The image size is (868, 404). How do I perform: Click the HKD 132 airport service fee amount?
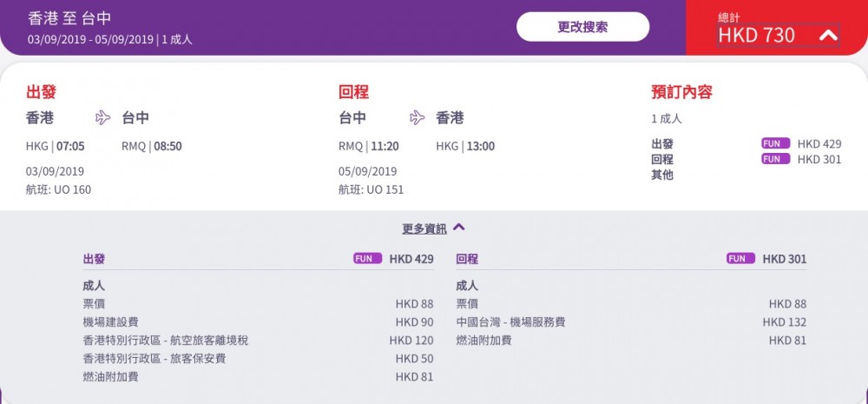pos(785,322)
